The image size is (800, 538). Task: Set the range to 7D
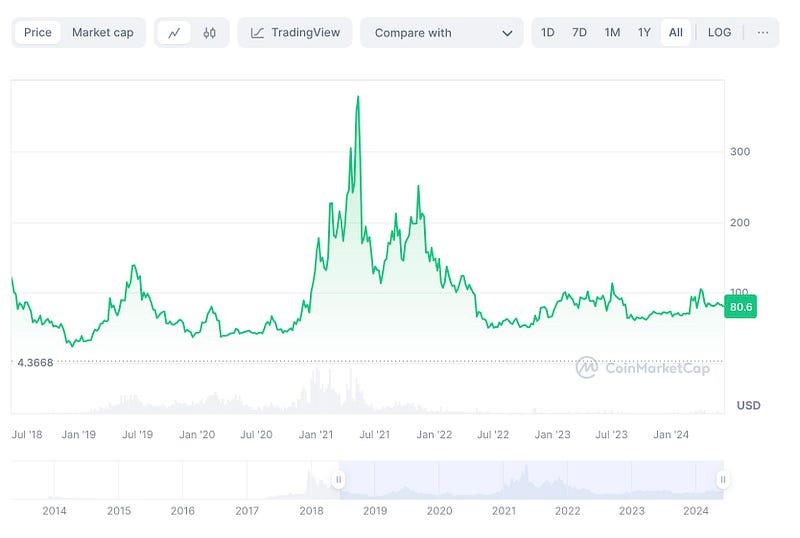coord(579,33)
